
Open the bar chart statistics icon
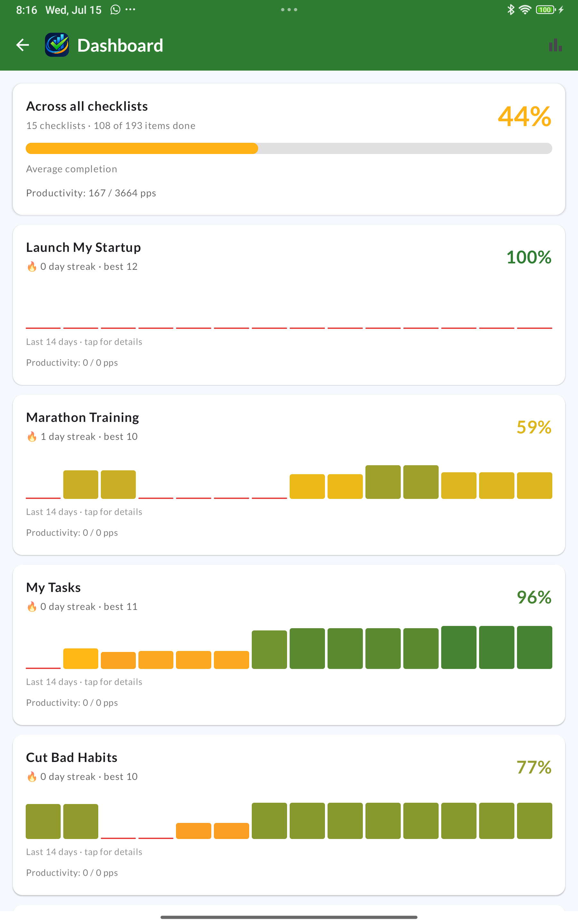point(555,45)
